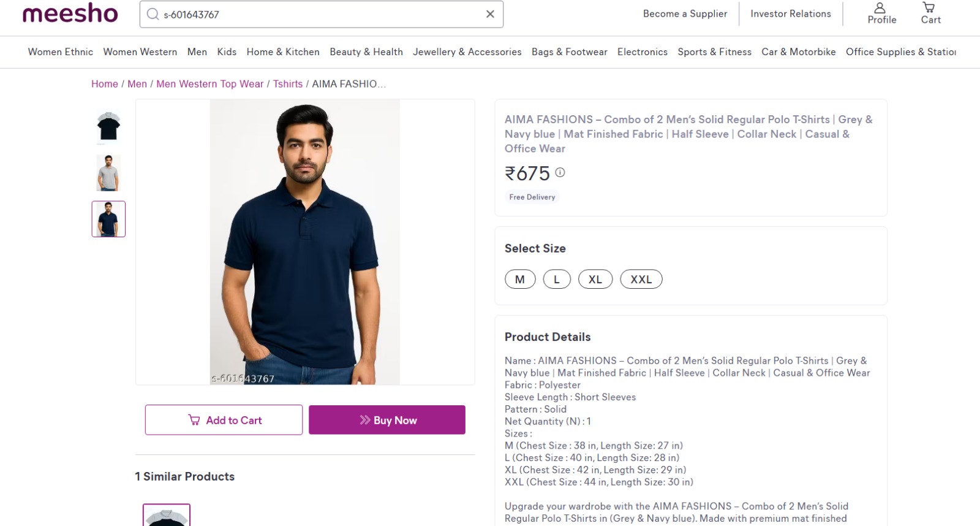The image size is (980, 526).
Task: Click the Free Delivery badge
Action: pos(532,197)
